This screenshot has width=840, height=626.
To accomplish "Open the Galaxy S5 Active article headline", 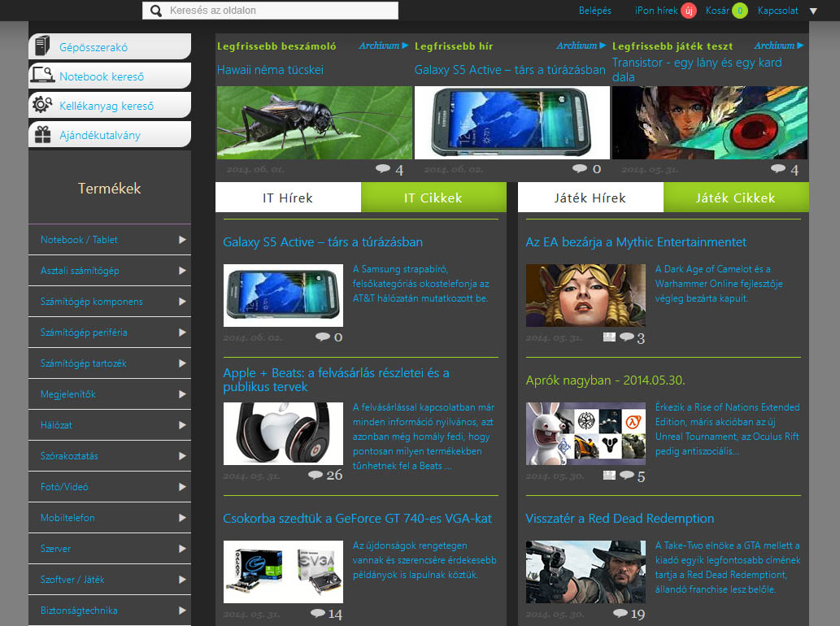I will pyautogui.click(x=324, y=241).
